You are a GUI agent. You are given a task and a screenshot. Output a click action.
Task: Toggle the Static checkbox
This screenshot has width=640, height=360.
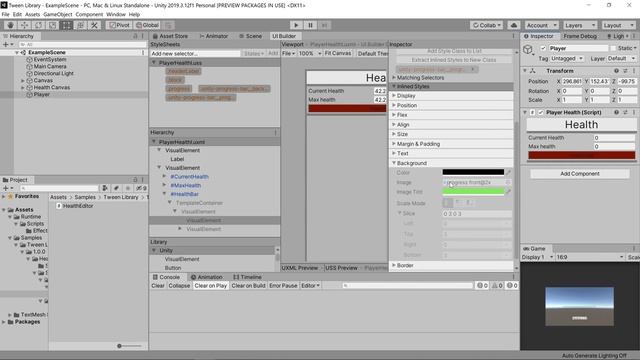click(x=613, y=48)
